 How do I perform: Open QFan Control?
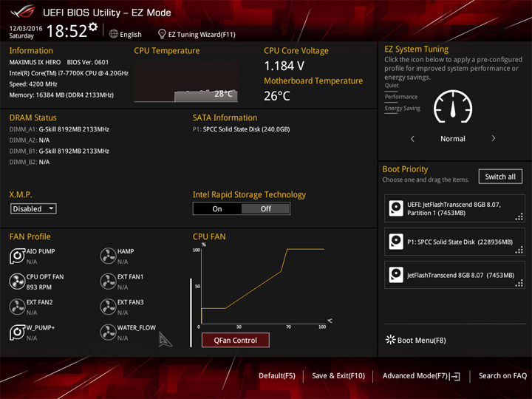pos(236,340)
